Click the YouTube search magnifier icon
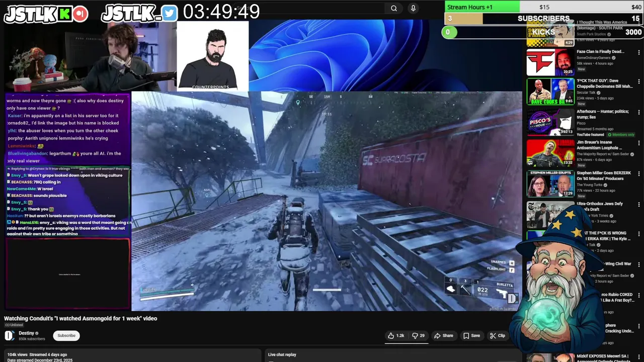 point(394,8)
